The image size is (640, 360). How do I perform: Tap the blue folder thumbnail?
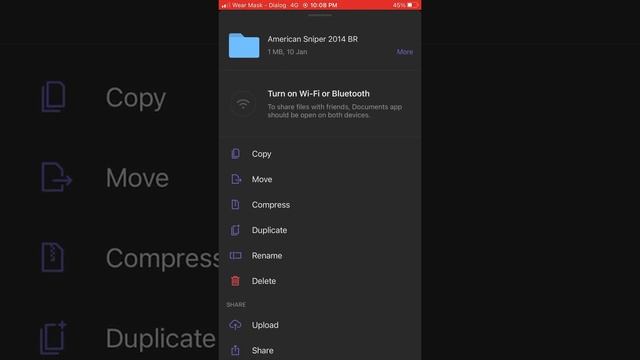[244, 45]
